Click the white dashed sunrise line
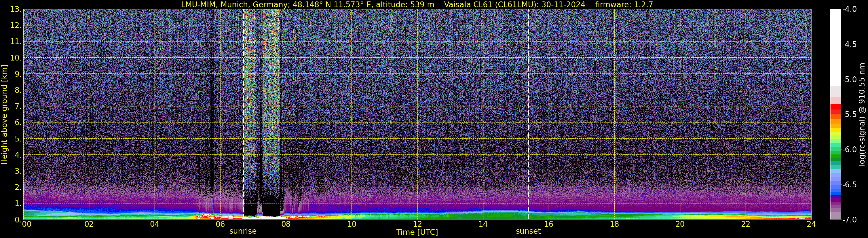The width and height of the screenshot is (868, 238). tap(243, 101)
